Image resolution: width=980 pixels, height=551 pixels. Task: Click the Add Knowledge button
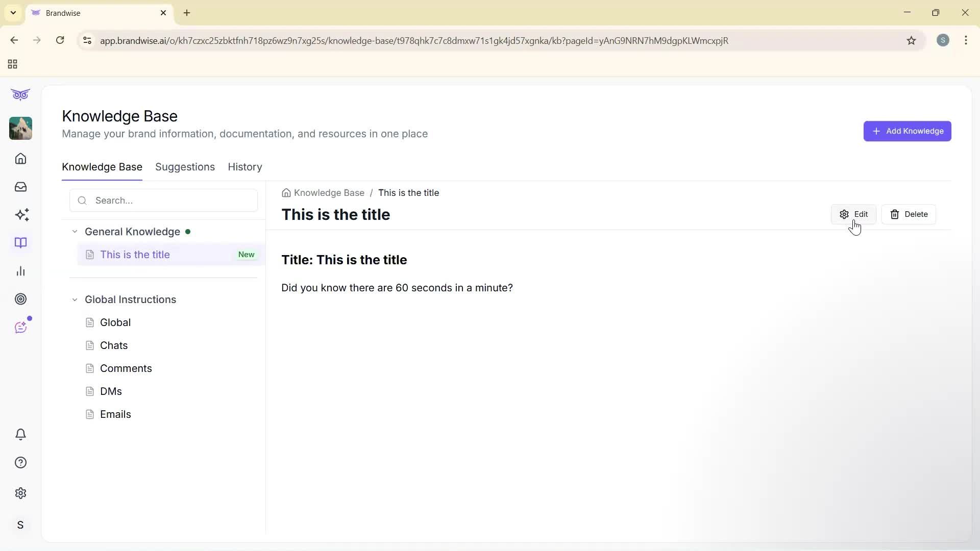pos(907,131)
